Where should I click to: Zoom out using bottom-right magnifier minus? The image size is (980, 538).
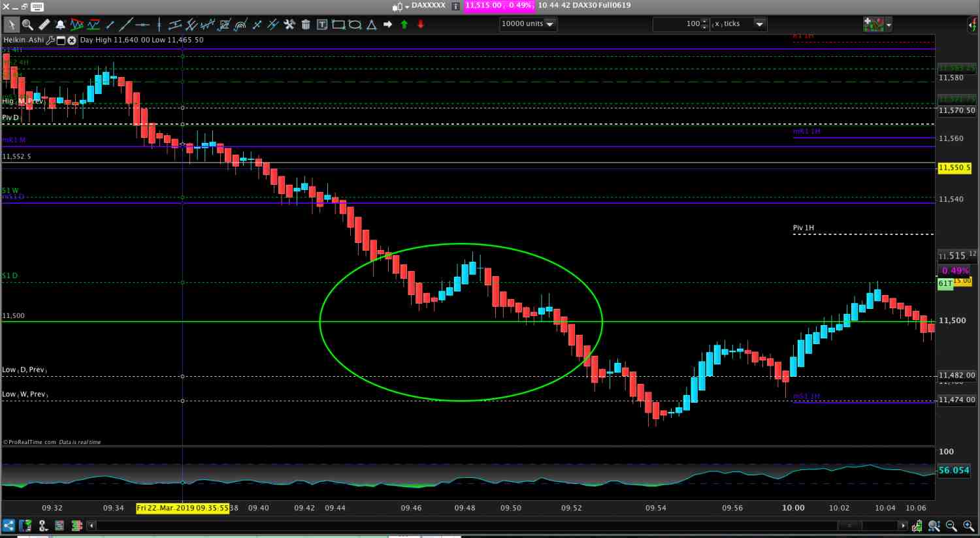951,526
